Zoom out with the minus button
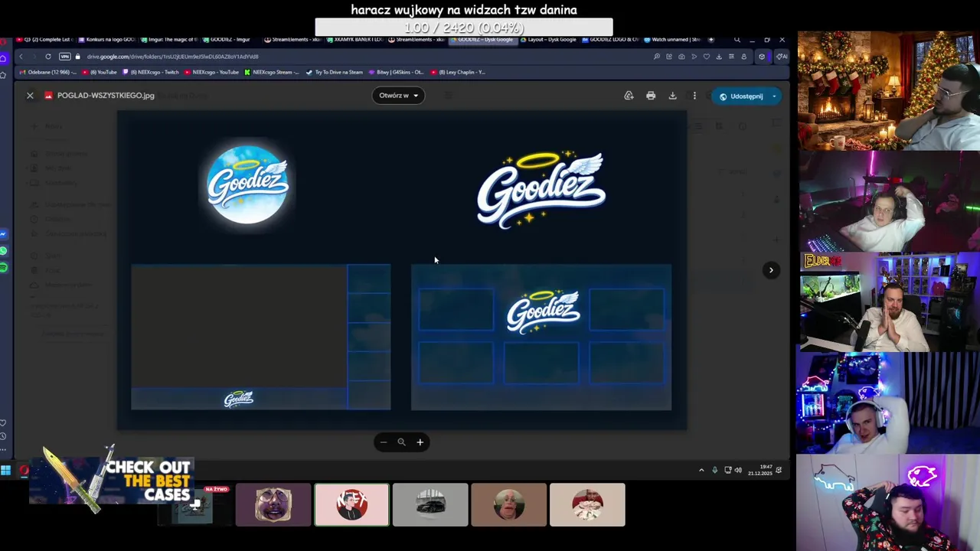980x551 pixels. 384,442
